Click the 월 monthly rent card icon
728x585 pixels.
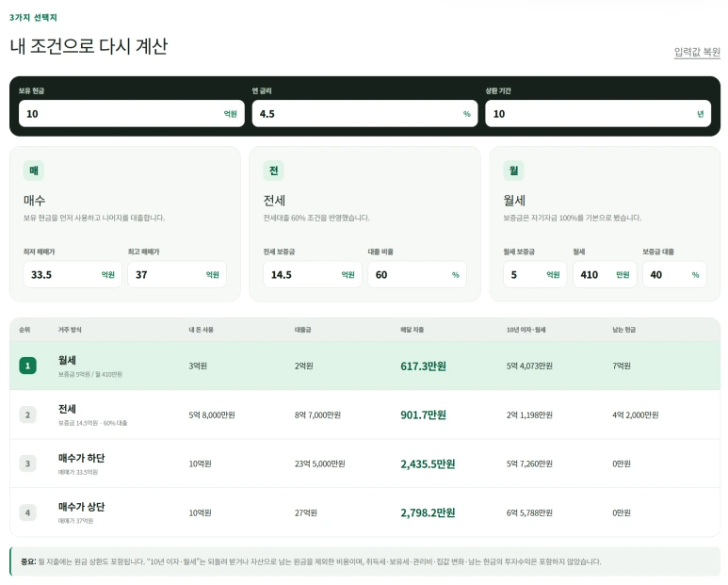coord(513,171)
